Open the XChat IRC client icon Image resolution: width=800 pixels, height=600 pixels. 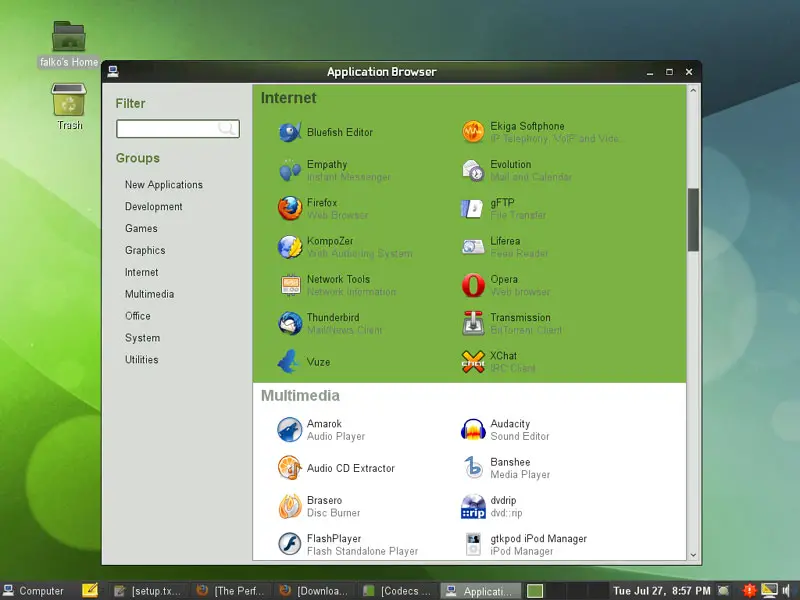(473, 362)
